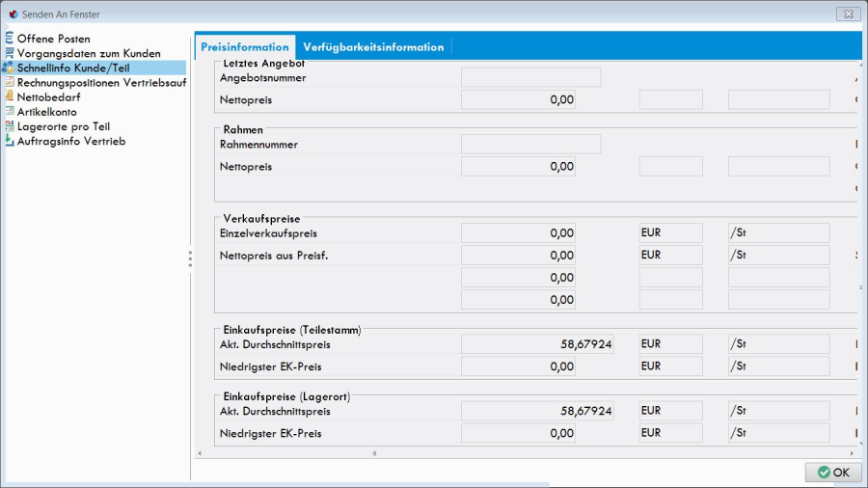Screen dimensions: 868x488
Task: Click the Angebotsnummer field under Letztes Angebot
Action: coord(530,77)
